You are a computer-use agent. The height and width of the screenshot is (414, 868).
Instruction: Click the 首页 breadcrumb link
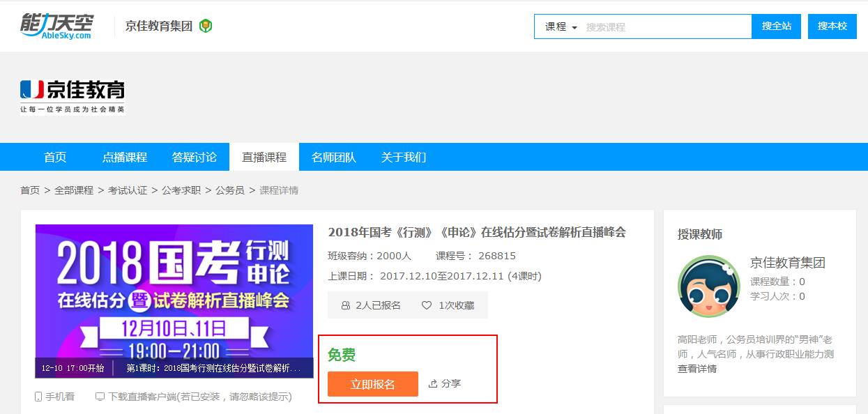(x=30, y=190)
